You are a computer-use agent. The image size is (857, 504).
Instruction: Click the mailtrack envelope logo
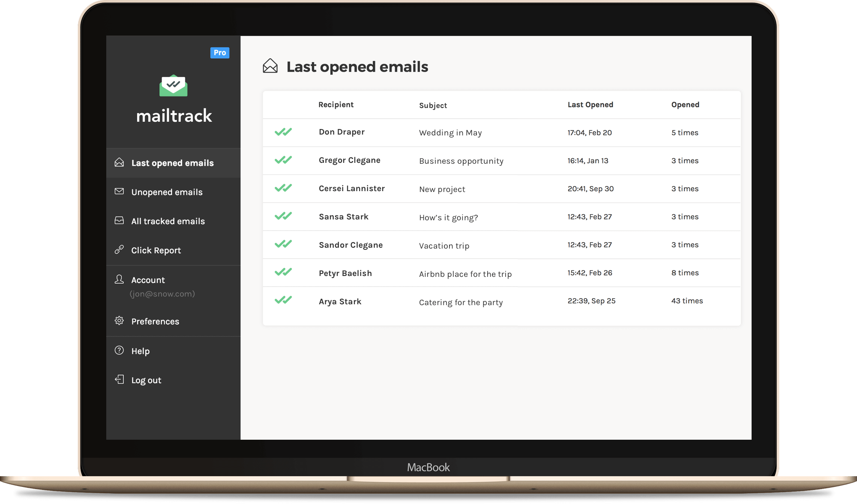click(173, 86)
